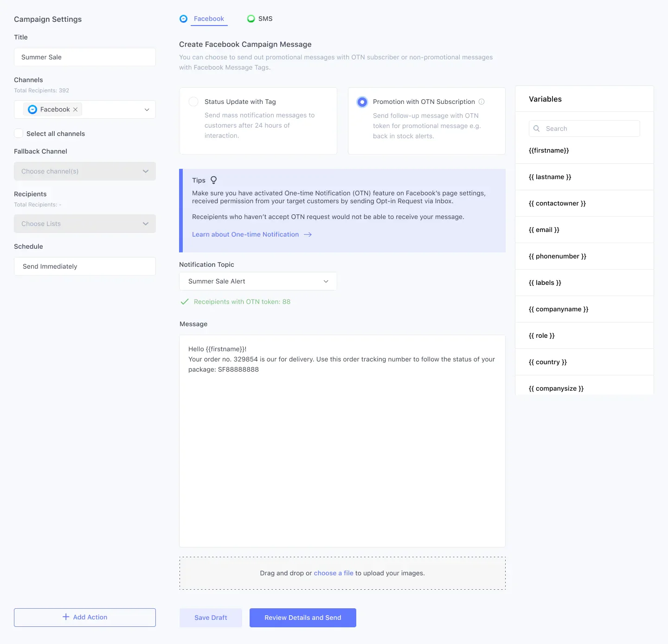Click the plus icon on Add Action

point(65,617)
